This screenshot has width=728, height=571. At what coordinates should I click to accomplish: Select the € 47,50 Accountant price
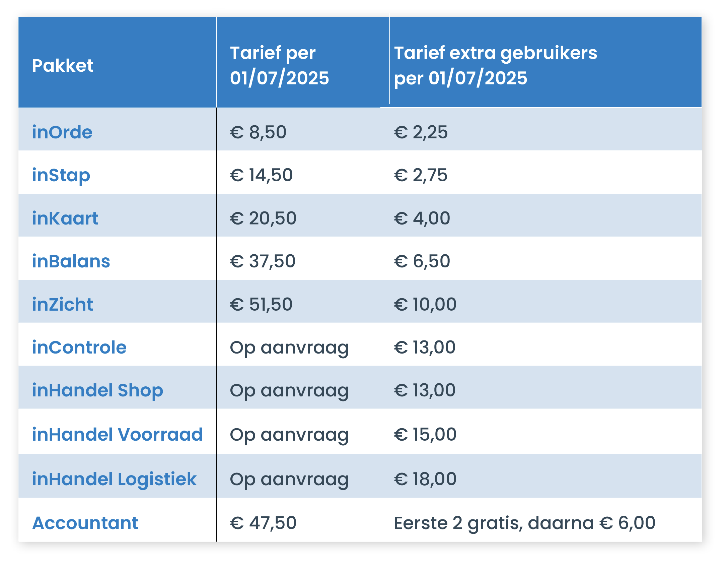point(263,523)
